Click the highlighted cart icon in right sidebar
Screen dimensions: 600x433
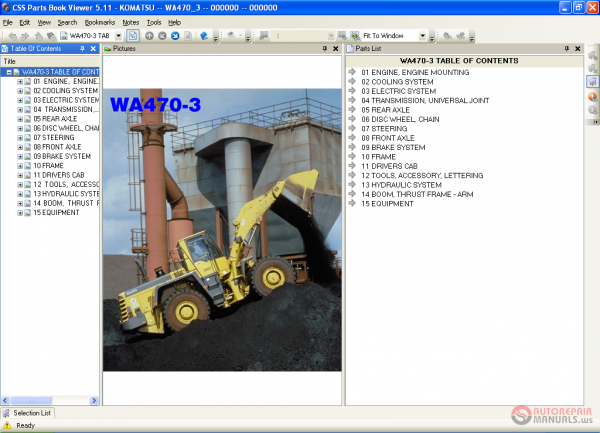[x=592, y=81]
